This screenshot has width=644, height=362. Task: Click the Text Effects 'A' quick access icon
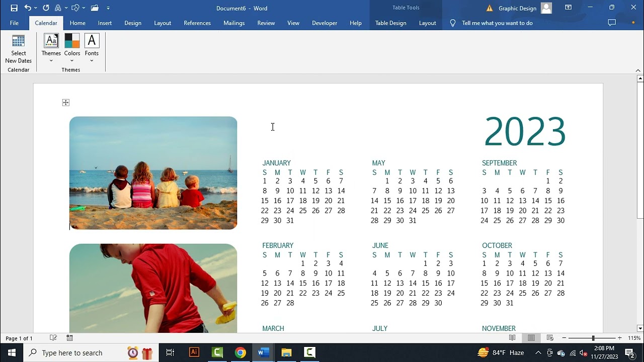[58, 8]
